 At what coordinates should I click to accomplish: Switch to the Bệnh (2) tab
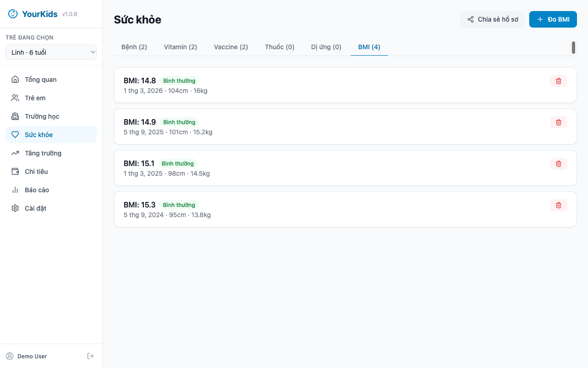[134, 47]
